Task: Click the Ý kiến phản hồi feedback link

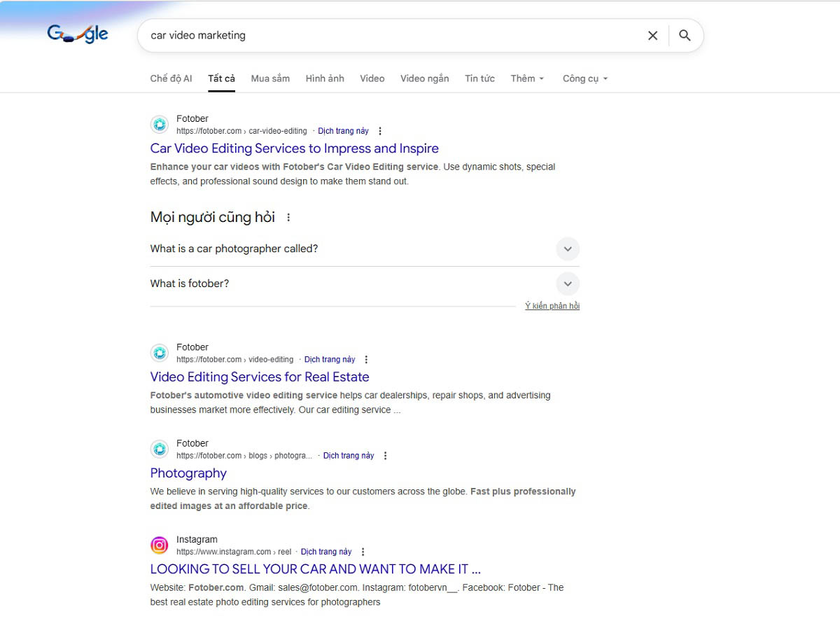Action: (552, 306)
